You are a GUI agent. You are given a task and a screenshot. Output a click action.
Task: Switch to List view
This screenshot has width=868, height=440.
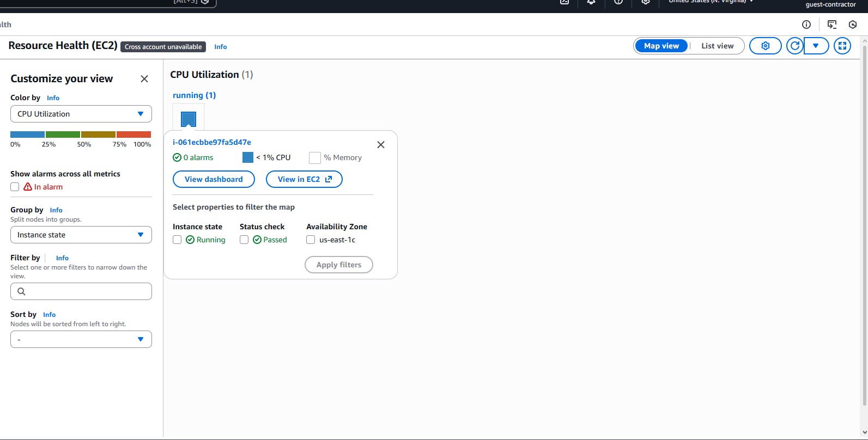coord(717,46)
